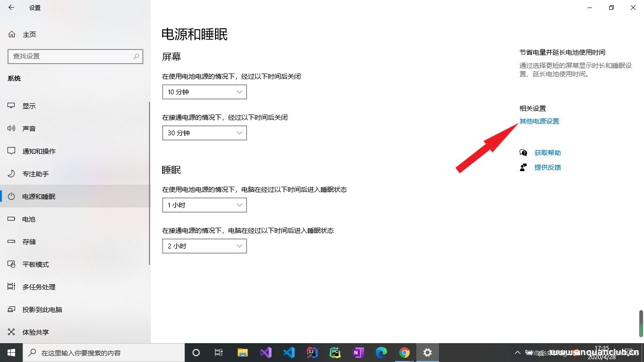Image resolution: width=644 pixels, height=362 pixels.
Task: Click the 查找设置 search box
Action: point(75,57)
